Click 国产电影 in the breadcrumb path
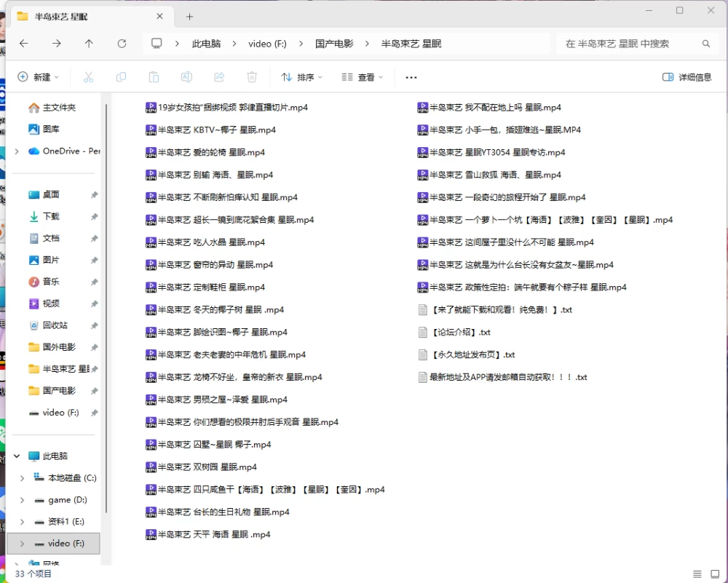 point(334,44)
